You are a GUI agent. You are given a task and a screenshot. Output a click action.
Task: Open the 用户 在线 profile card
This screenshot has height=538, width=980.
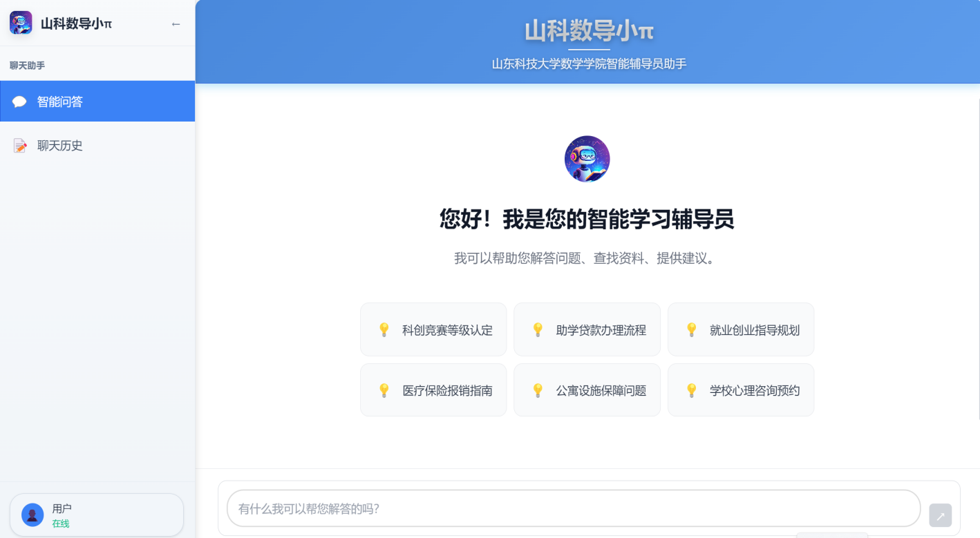97,515
